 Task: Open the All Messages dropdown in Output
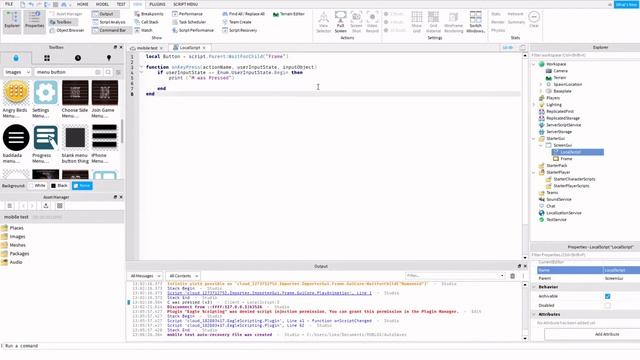145,276
